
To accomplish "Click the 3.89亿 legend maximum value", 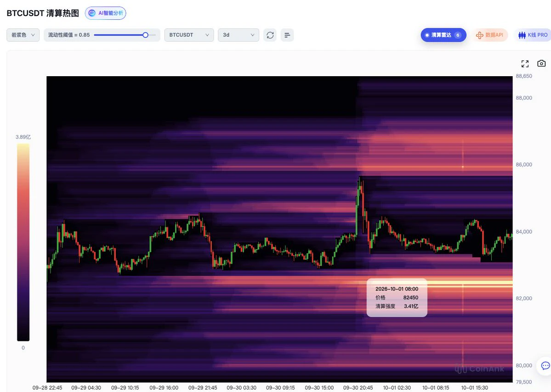I will (23, 137).
